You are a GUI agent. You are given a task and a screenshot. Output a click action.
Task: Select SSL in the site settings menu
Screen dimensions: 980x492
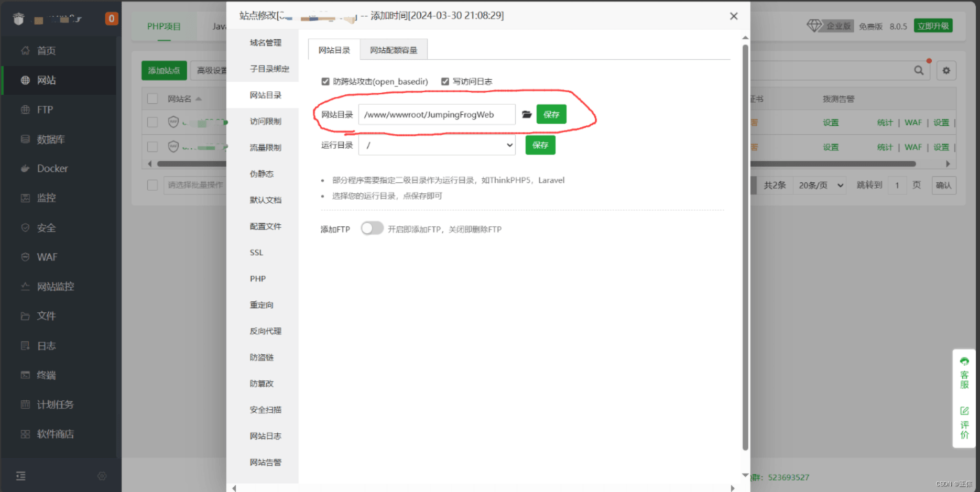(256, 253)
